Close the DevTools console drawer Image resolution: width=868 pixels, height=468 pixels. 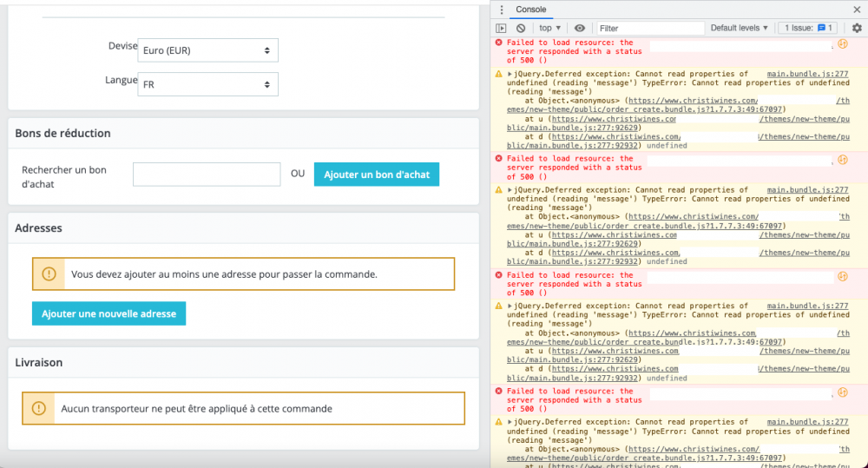[857, 10]
